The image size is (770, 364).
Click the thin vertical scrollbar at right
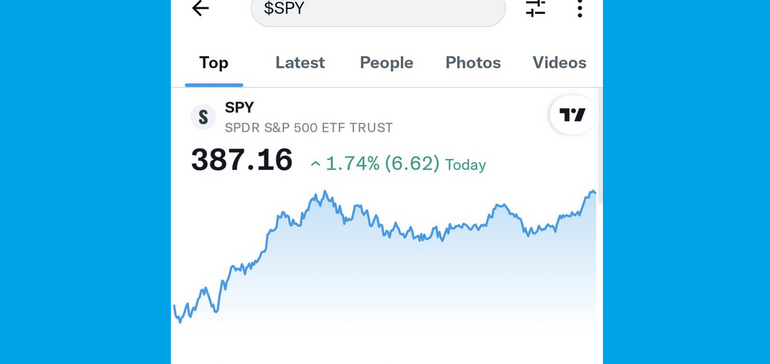tap(599, 147)
